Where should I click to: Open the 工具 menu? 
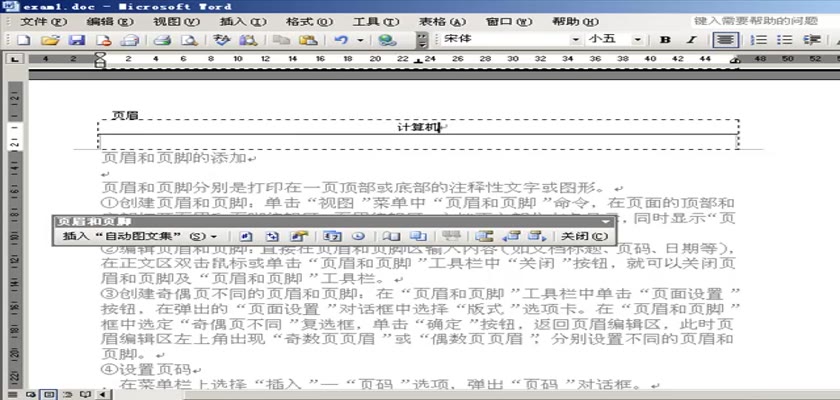click(x=376, y=22)
